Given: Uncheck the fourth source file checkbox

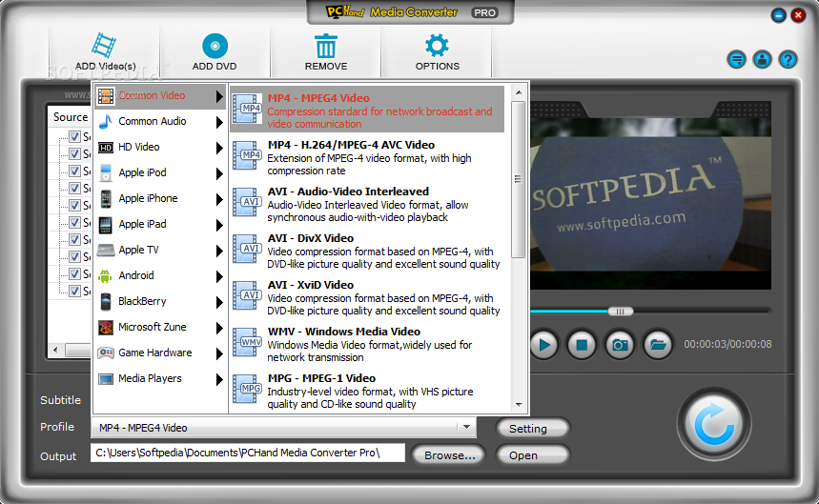Looking at the screenshot, I should (x=74, y=188).
